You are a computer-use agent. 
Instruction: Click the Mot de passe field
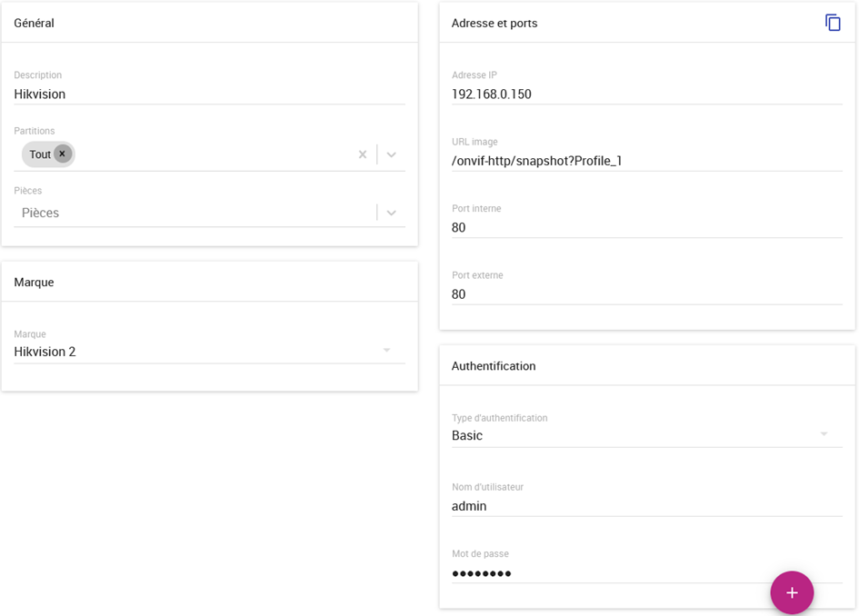click(646, 573)
